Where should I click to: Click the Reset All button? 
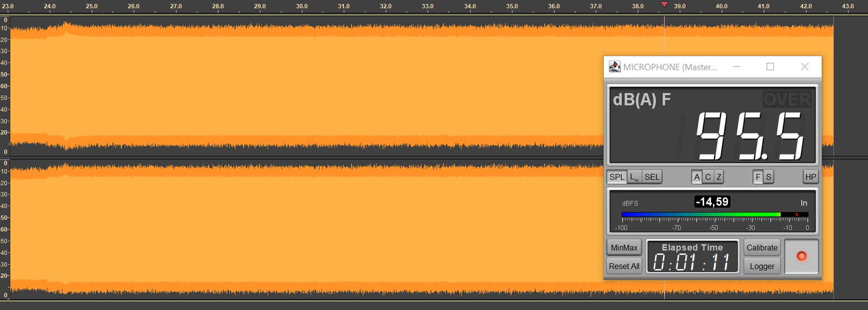tap(624, 266)
